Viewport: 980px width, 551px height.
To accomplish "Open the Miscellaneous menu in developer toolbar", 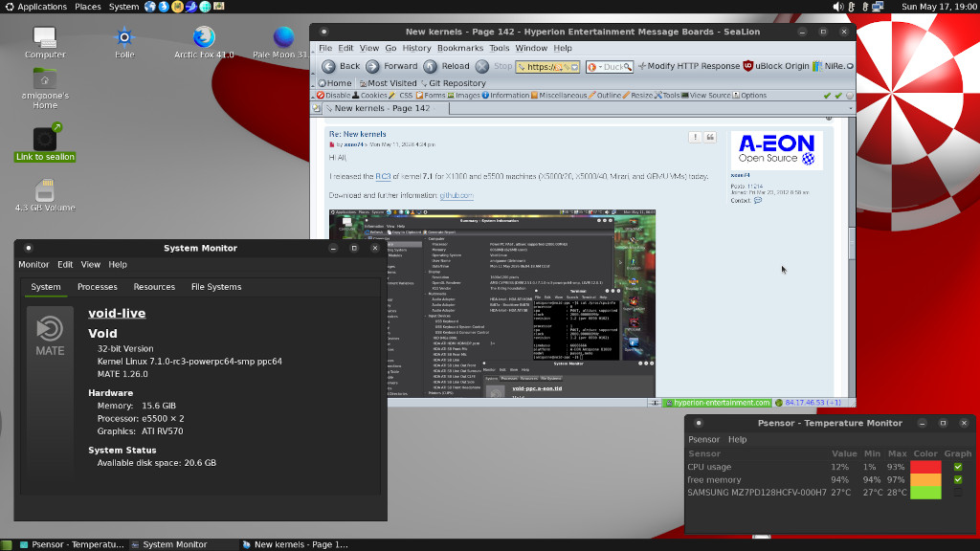I will [559, 96].
